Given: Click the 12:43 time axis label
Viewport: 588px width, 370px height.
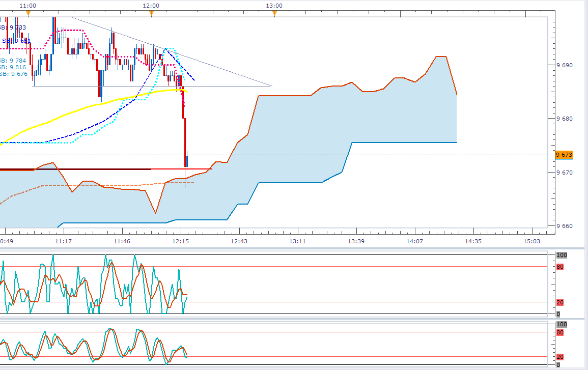Looking at the screenshot, I should tap(239, 241).
